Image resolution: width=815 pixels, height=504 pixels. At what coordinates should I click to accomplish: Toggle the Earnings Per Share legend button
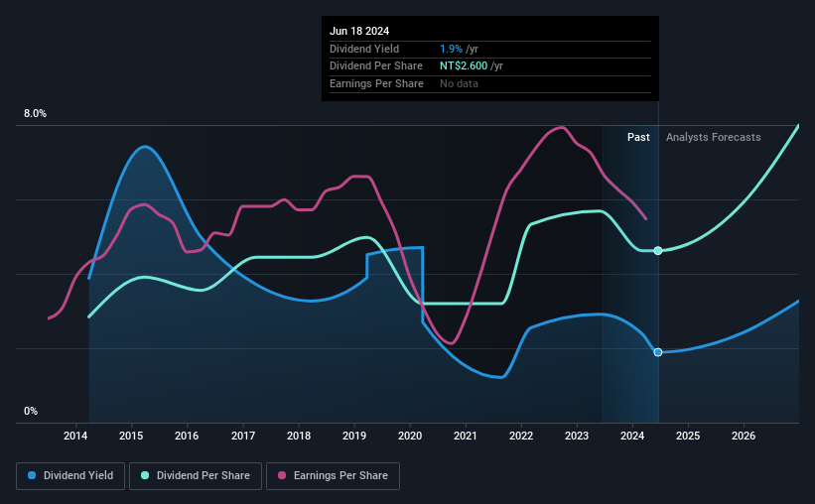pyautogui.click(x=333, y=476)
